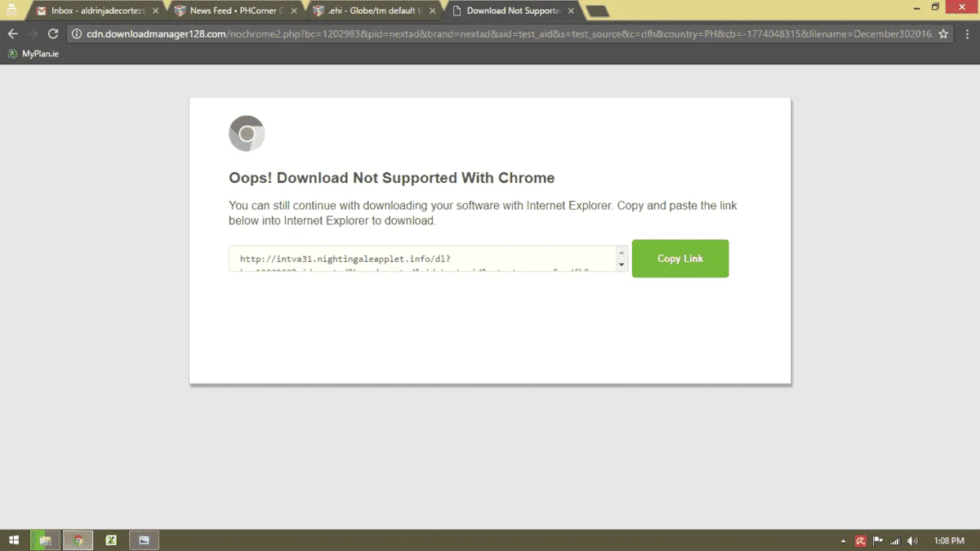Open the Chrome menu

967,34
